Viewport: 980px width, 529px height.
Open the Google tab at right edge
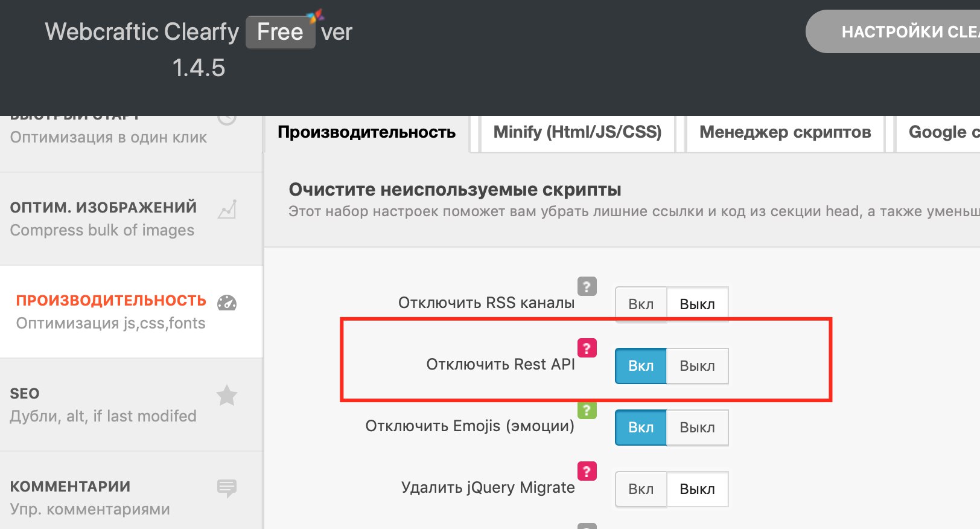click(x=938, y=132)
